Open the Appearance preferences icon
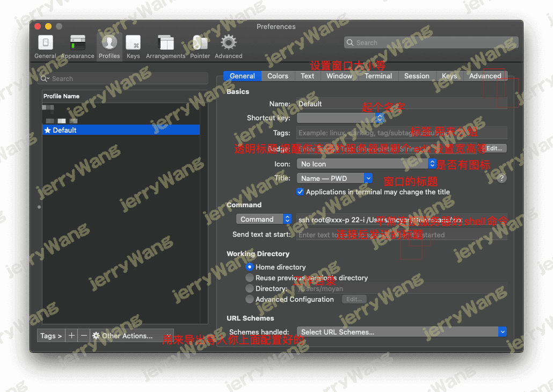Viewport: 553px width, 392px height. point(77,46)
